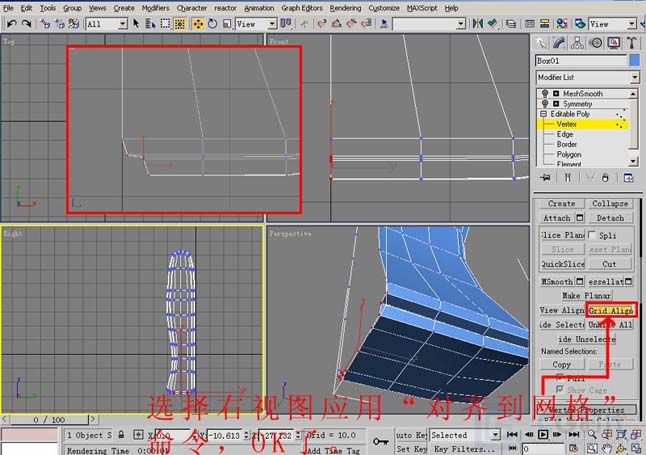
Task: Toggle MeshSmooth modifier lightbulb
Action: (545, 94)
